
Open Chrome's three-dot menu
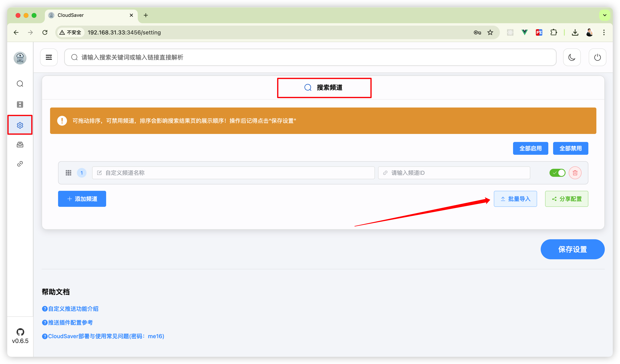point(604,32)
